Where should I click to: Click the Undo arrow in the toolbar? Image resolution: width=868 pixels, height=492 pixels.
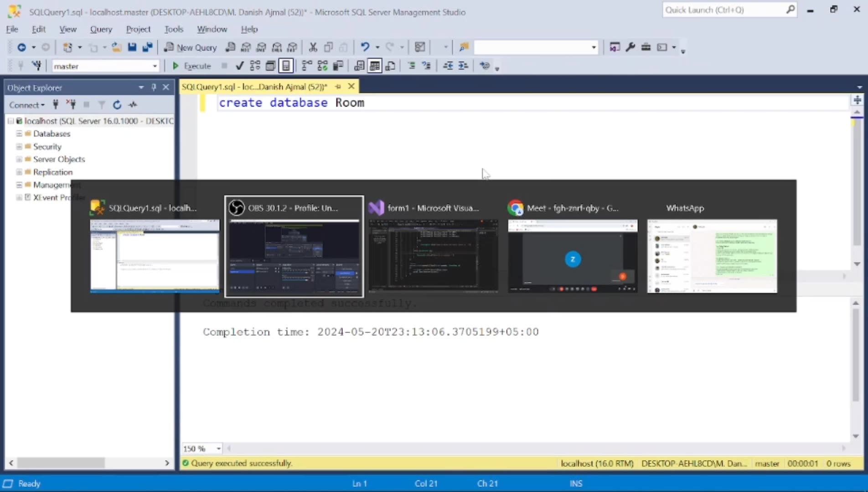click(366, 47)
